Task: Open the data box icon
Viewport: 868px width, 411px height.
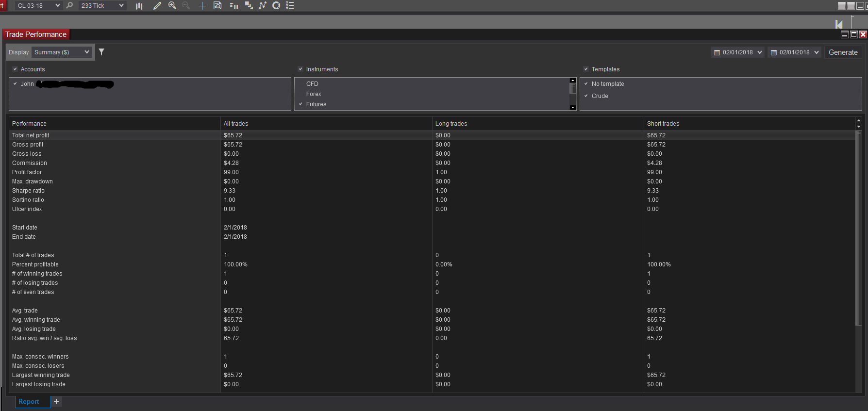Action: coord(217,5)
